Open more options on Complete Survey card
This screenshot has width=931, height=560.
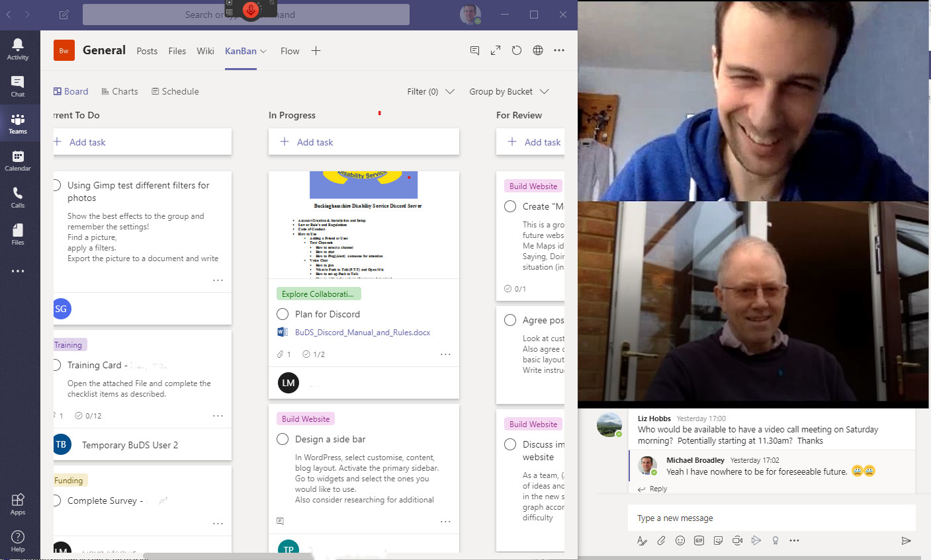point(218,524)
